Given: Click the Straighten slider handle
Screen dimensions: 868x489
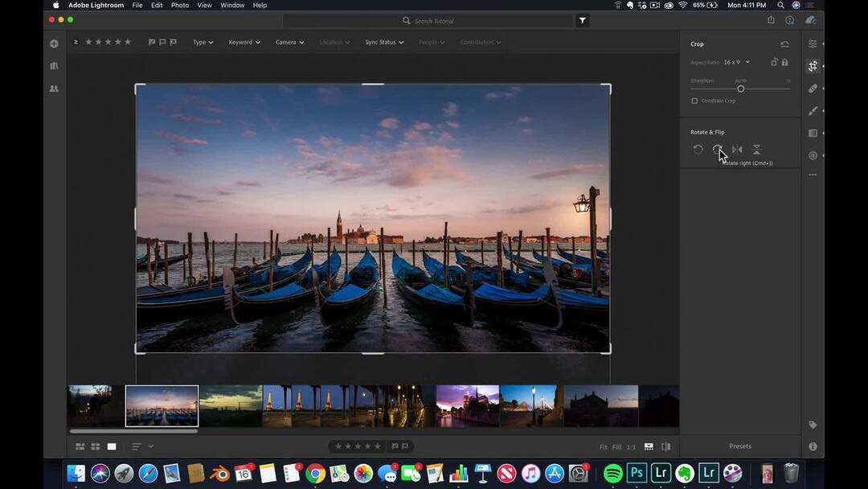Looking at the screenshot, I should (x=741, y=89).
